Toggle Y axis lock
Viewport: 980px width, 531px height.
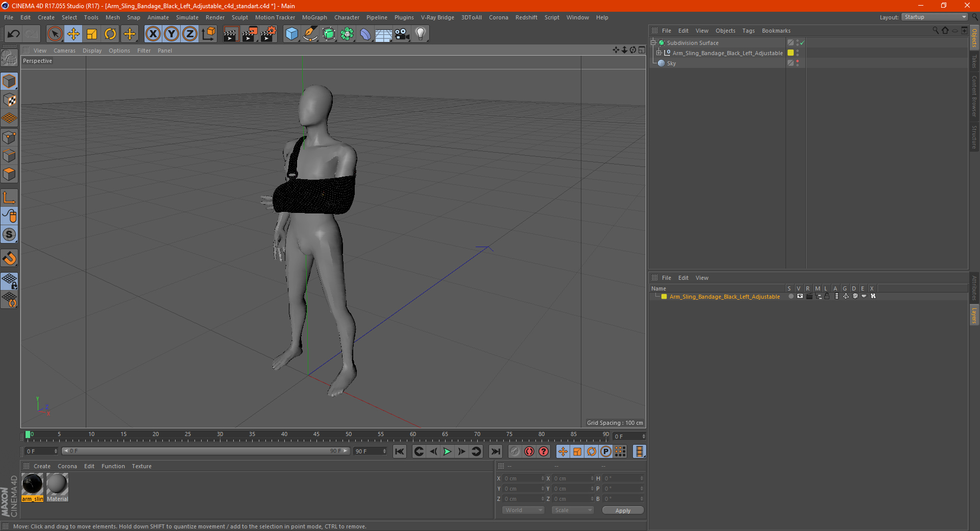click(171, 34)
